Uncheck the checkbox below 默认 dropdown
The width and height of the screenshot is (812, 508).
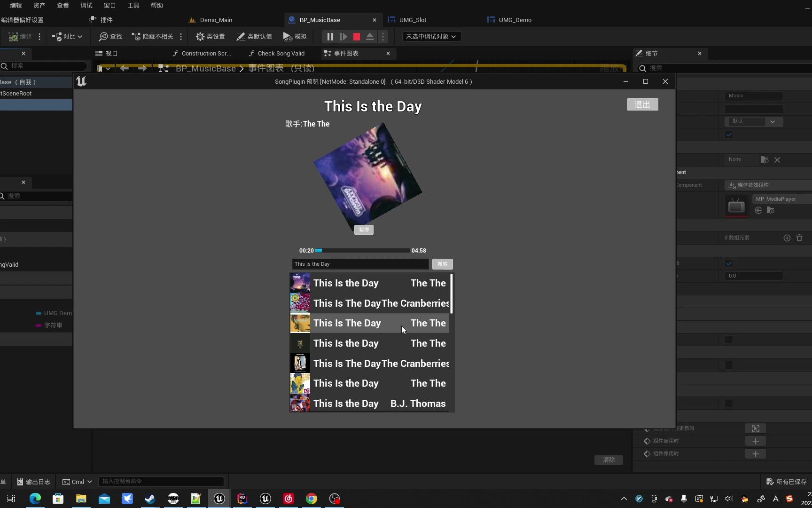tap(729, 135)
